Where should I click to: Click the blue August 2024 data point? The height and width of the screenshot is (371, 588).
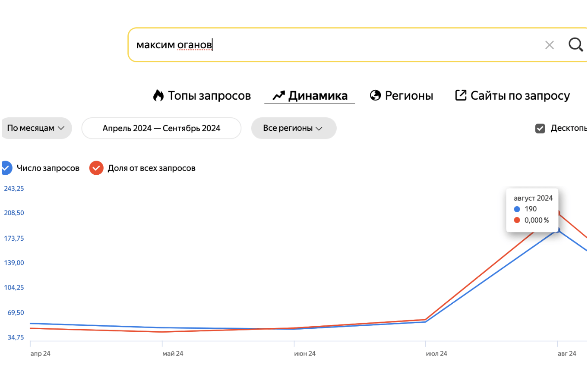(558, 230)
